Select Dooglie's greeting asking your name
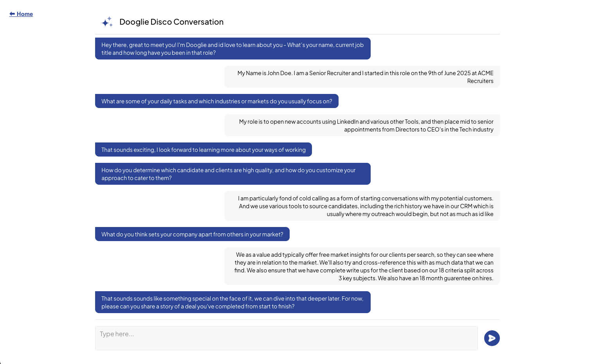 [x=233, y=49]
